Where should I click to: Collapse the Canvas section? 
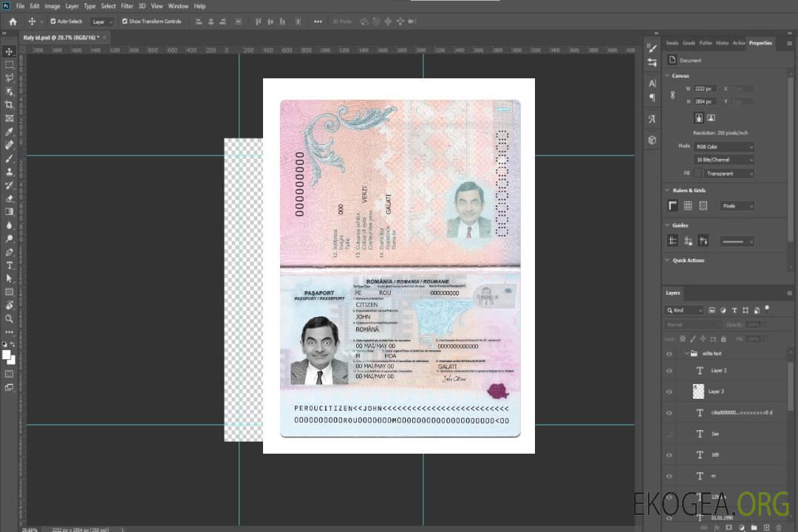[x=667, y=76]
